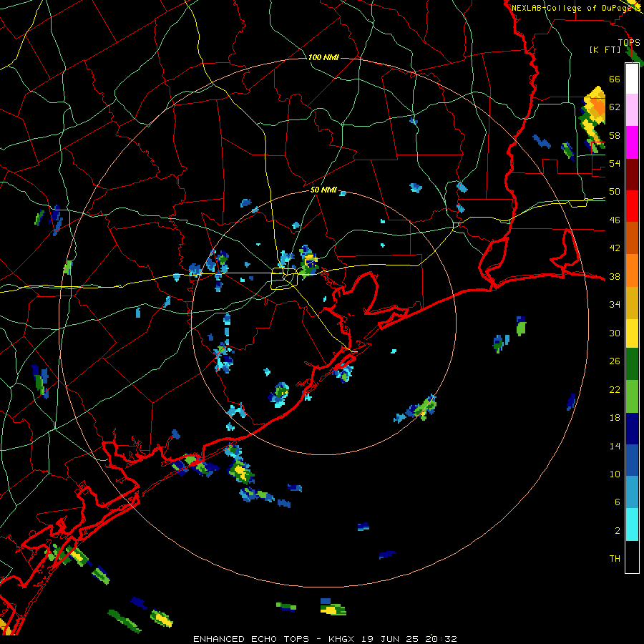
Task: Click the "58" legend value
Action: click(x=615, y=135)
